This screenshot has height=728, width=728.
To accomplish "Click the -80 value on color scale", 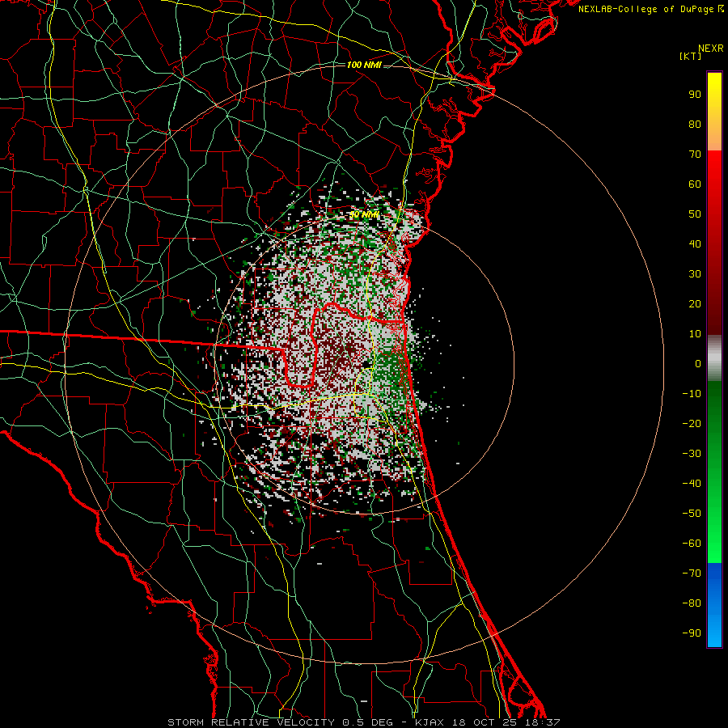I will click(692, 603).
